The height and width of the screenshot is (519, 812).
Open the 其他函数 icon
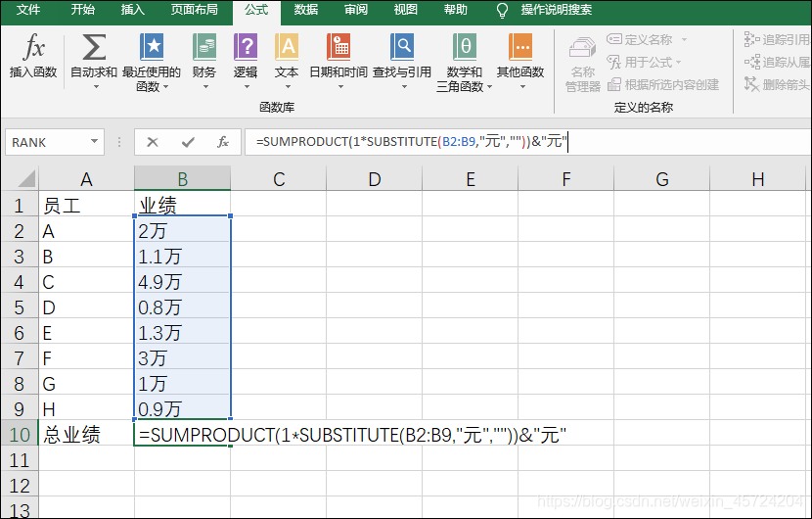[520, 47]
